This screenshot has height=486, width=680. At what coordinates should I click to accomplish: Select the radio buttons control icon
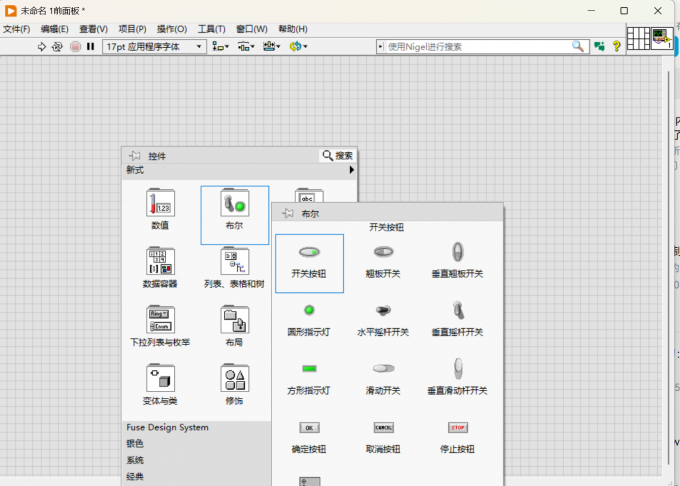coord(310,481)
